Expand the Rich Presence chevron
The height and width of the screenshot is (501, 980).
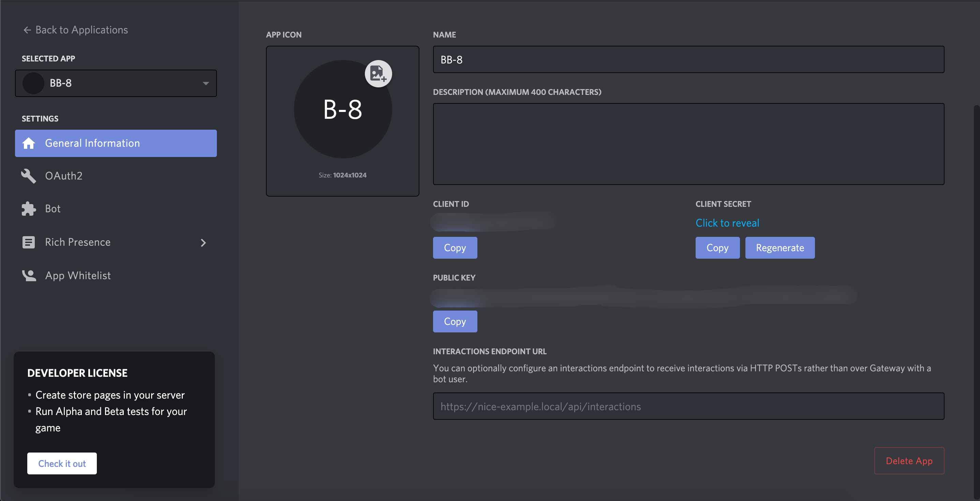204,243
